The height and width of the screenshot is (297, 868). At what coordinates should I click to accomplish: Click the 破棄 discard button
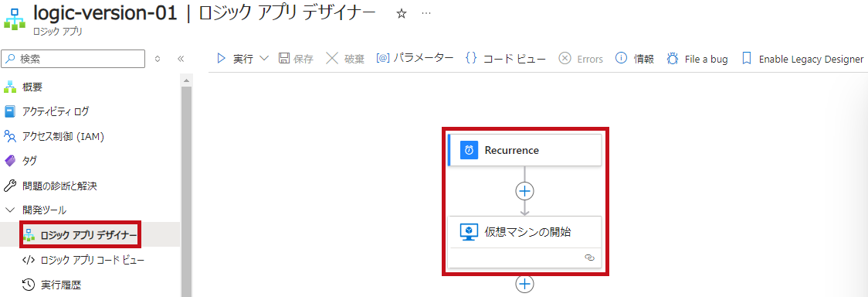[345, 59]
